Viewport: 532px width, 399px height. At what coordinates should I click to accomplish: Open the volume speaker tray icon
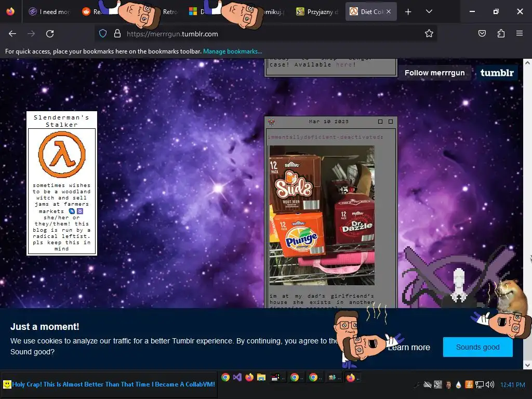(x=489, y=384)
